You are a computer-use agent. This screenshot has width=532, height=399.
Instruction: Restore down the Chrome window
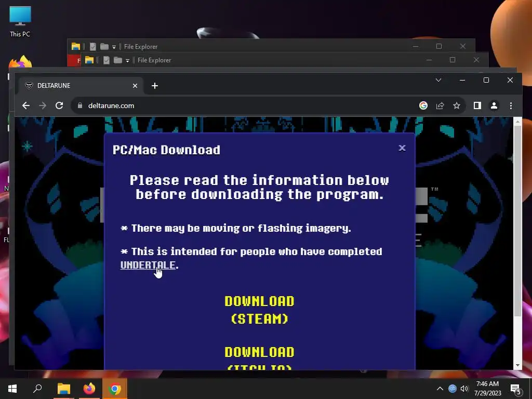(486, 80)
